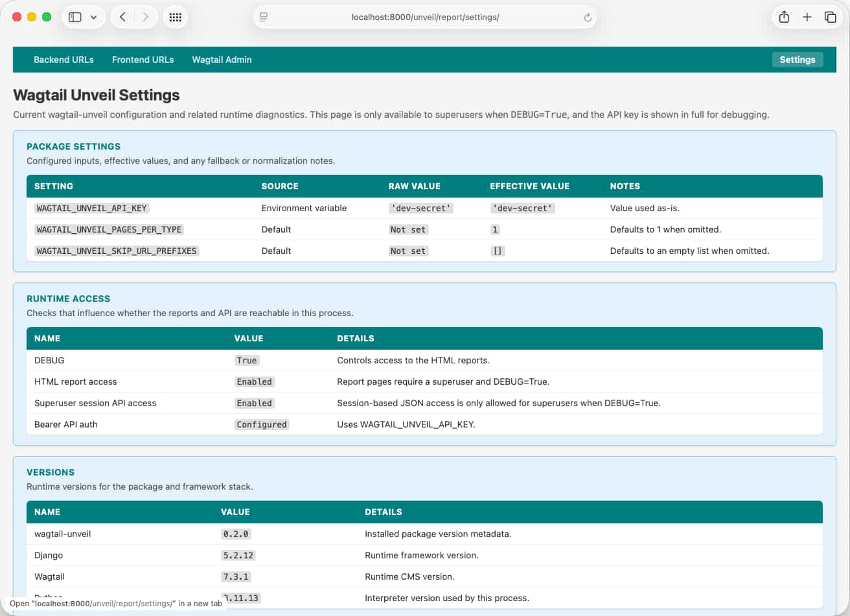Image resolution: width=850 pixels, height=616 pixels.
Task: Open a new tab with plus icon
Action: click(807, 17)
